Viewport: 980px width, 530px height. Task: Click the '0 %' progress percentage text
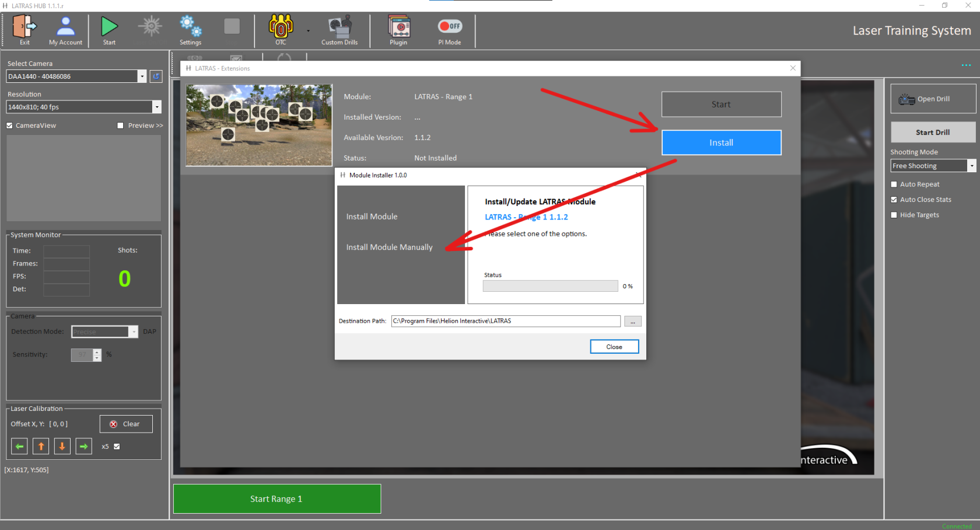click(628, 287)
